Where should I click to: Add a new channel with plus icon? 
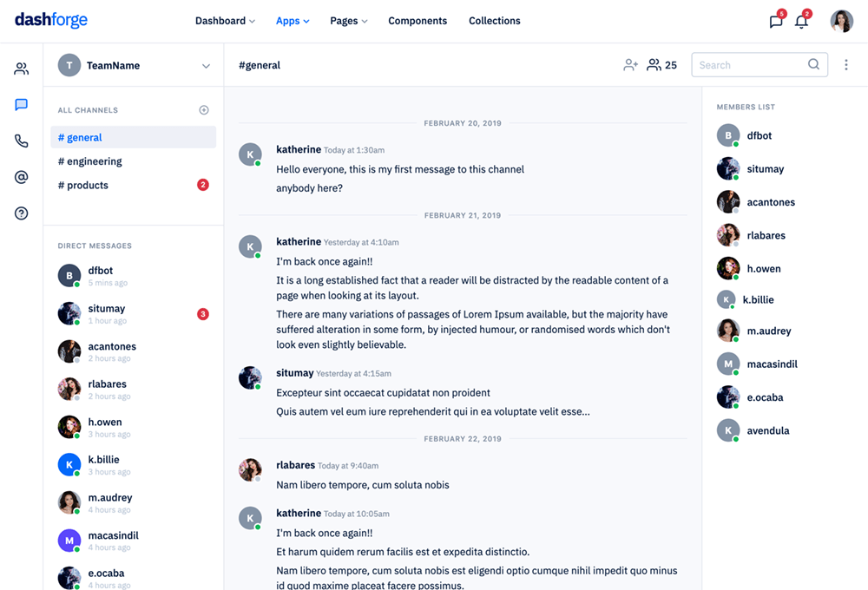pyautogui.click(x=204, y=110)
